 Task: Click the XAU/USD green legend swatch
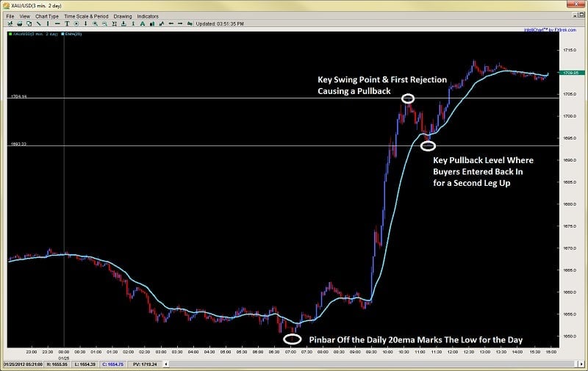10,34
